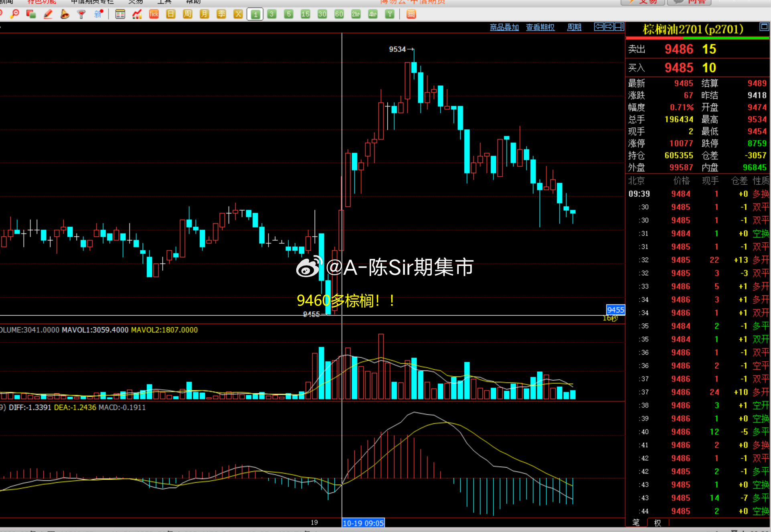Click the overlapping red-green windows icon
This screenshot has width=771, height=532.
point(31,14)
